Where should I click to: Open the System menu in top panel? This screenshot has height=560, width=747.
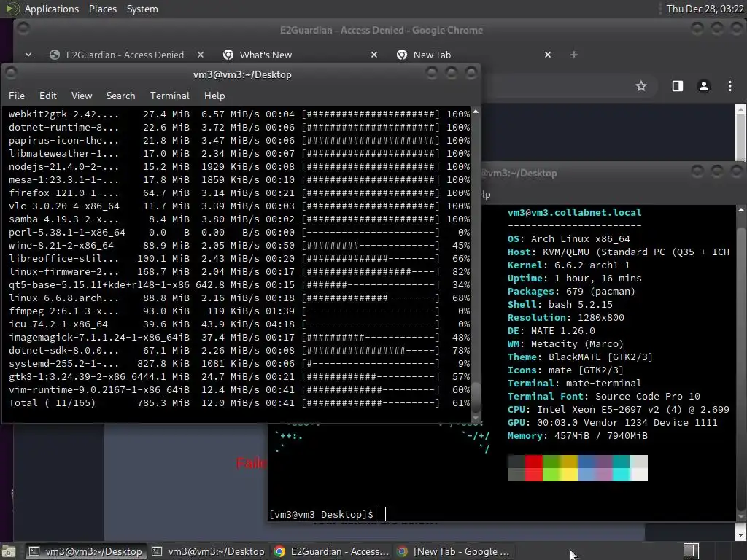click(142, 9)
